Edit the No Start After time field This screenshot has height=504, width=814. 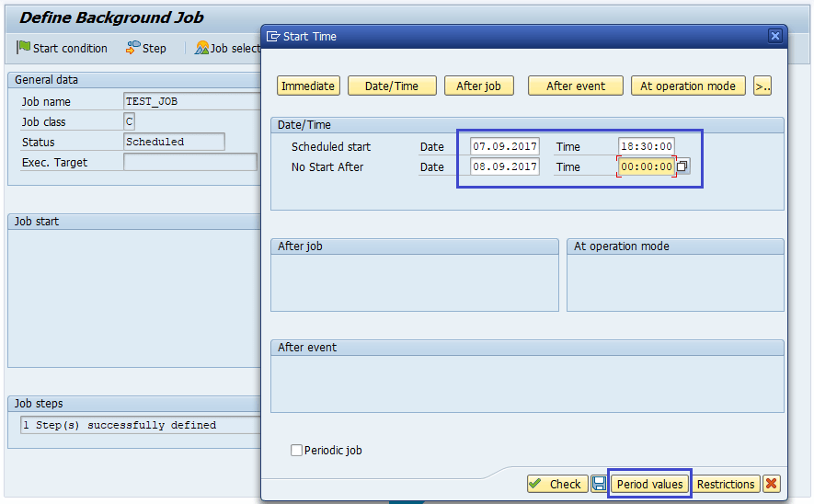coord(647,166)
